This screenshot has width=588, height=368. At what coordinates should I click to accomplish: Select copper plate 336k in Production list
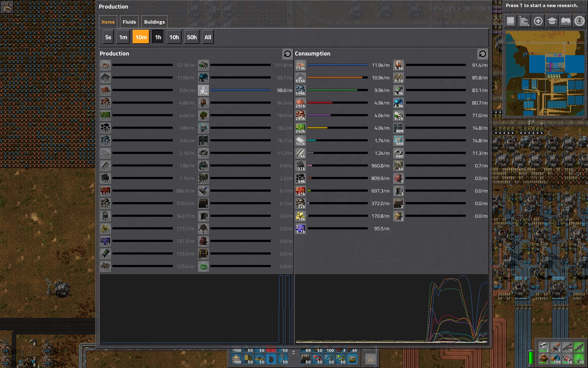coord(105,90)
